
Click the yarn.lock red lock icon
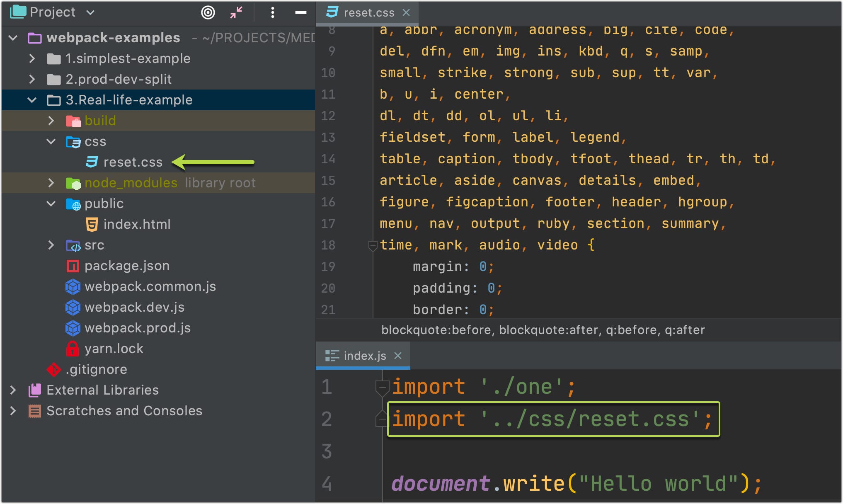[73, 349]
